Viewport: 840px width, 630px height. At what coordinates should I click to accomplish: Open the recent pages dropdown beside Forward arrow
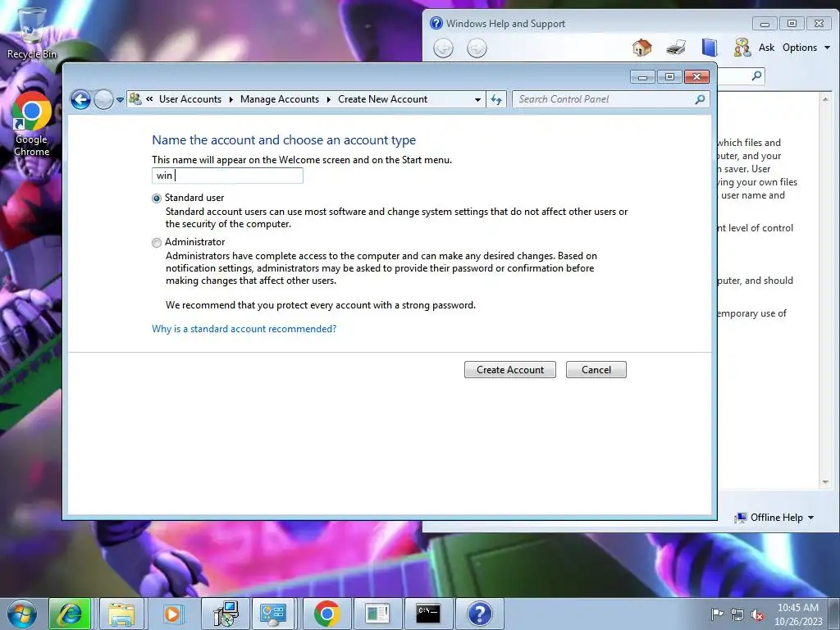120,99
